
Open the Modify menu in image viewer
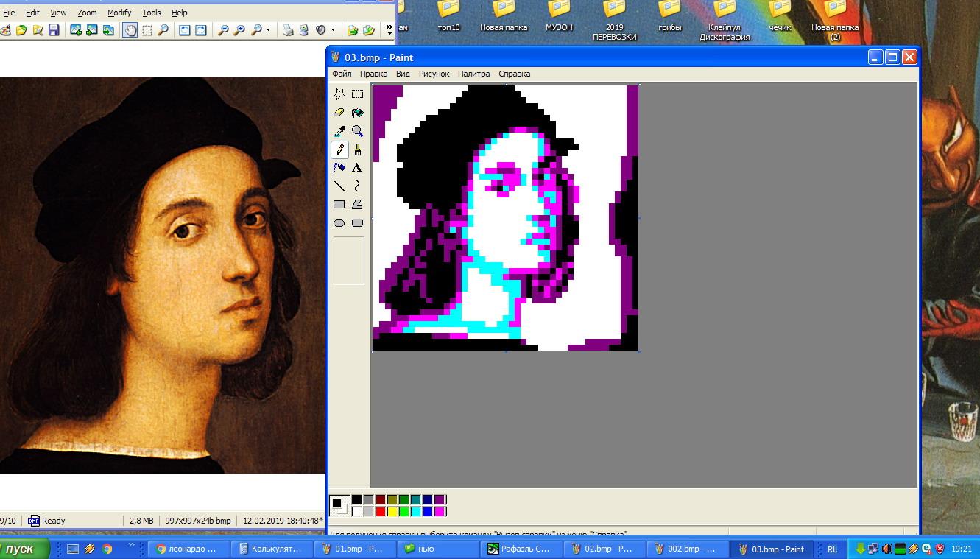(119, 13)
